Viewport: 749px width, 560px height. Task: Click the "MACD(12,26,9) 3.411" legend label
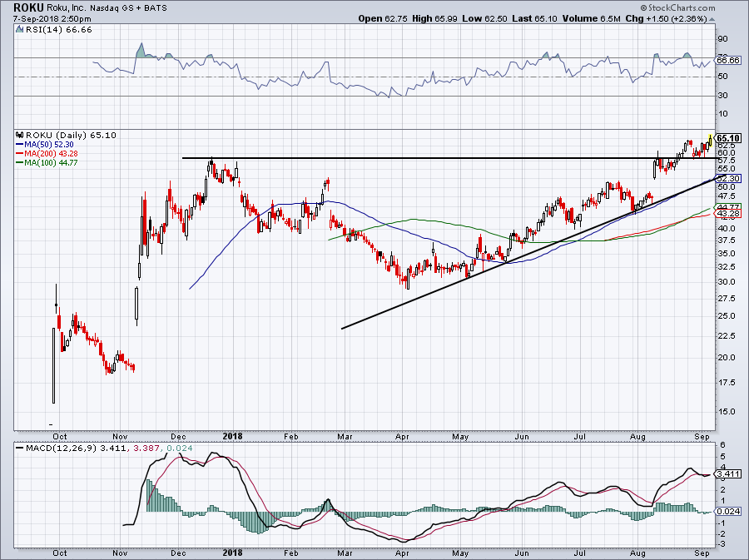(76, 448)
